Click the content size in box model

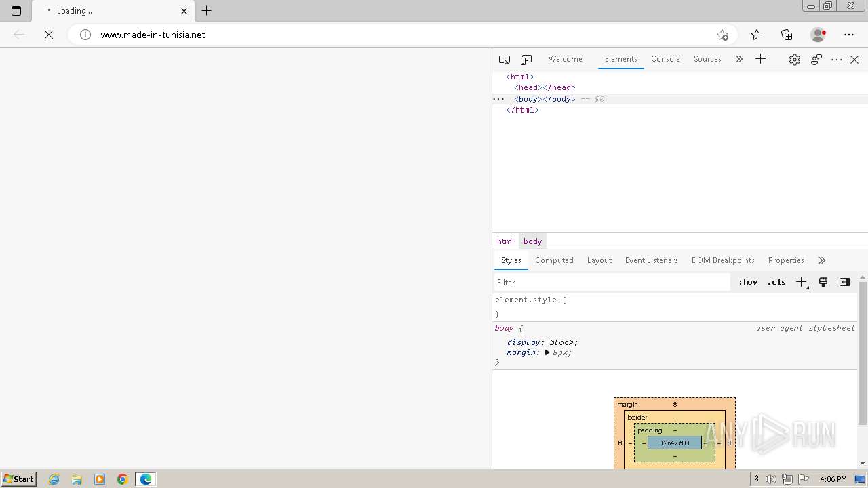click(675, 443)
